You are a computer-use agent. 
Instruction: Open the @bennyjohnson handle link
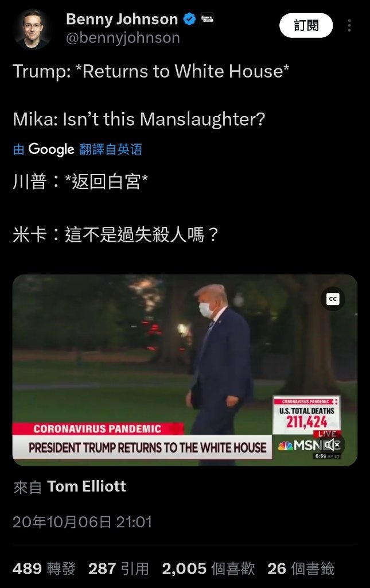click(x=123, y=38)
